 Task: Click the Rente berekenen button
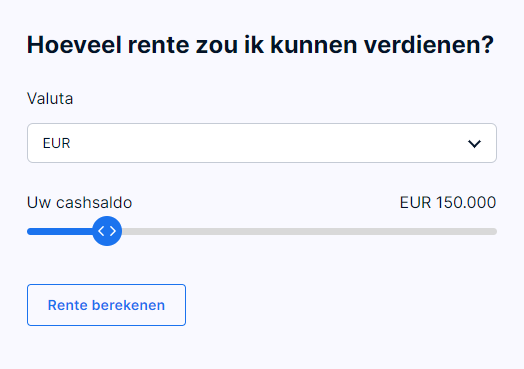pos(106,305)
